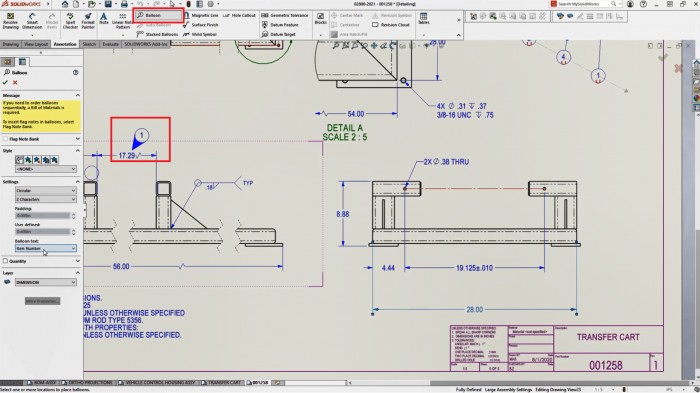The height and width of the screenshot is (393, 700).
Task: Insert a Surface Finish symbol
Action: [201, 25]
